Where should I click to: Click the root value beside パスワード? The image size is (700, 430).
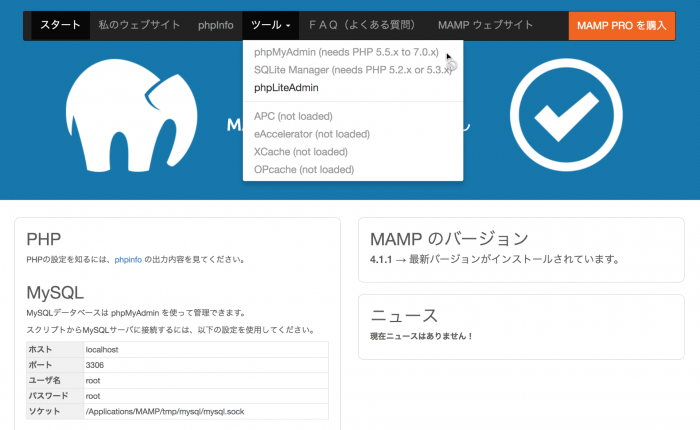point(93,397)
